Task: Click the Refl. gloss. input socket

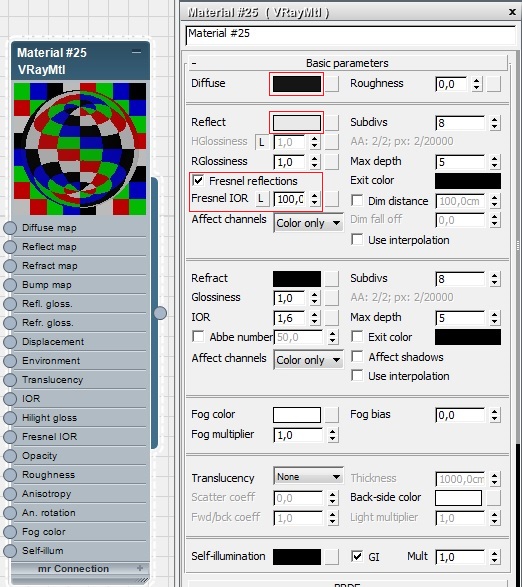Action: coord(10,304)
